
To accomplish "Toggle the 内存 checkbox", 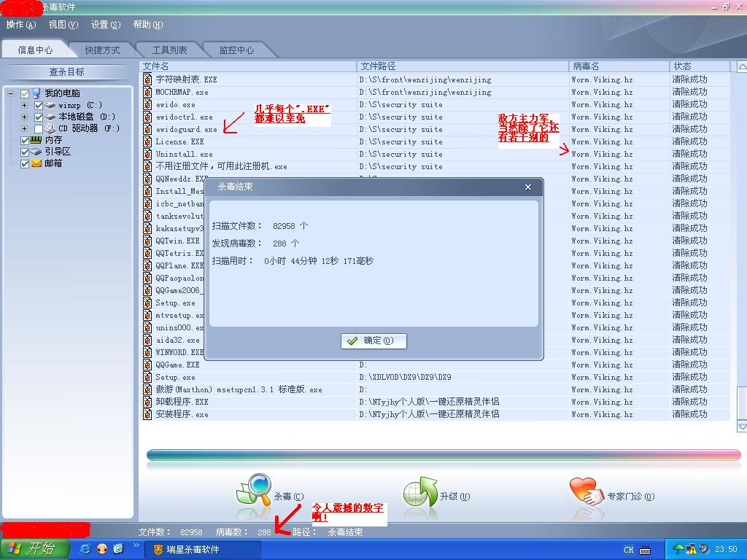I will tap(25, 140).
